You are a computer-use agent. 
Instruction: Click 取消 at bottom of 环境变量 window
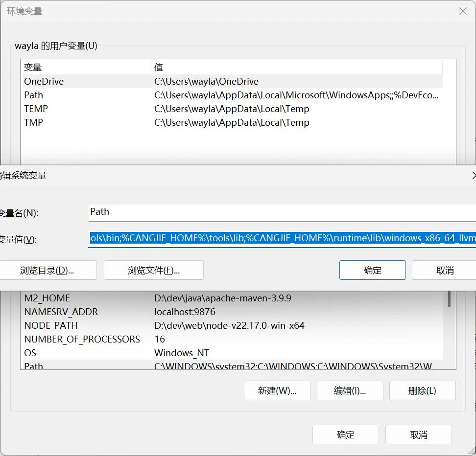[418, 434]
